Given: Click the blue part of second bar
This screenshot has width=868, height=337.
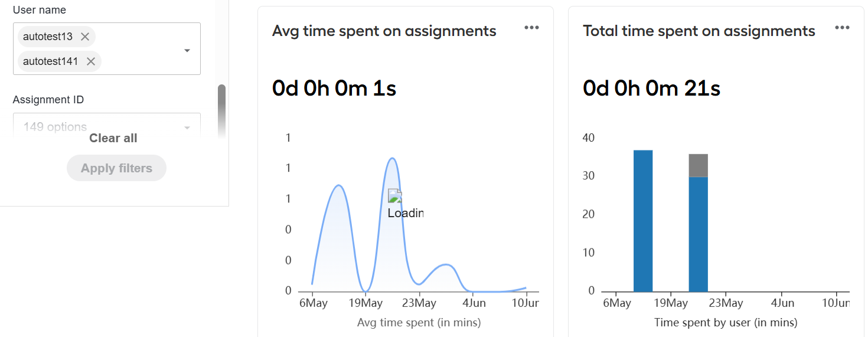Looking at the screenshot, I should pos(698,234).
